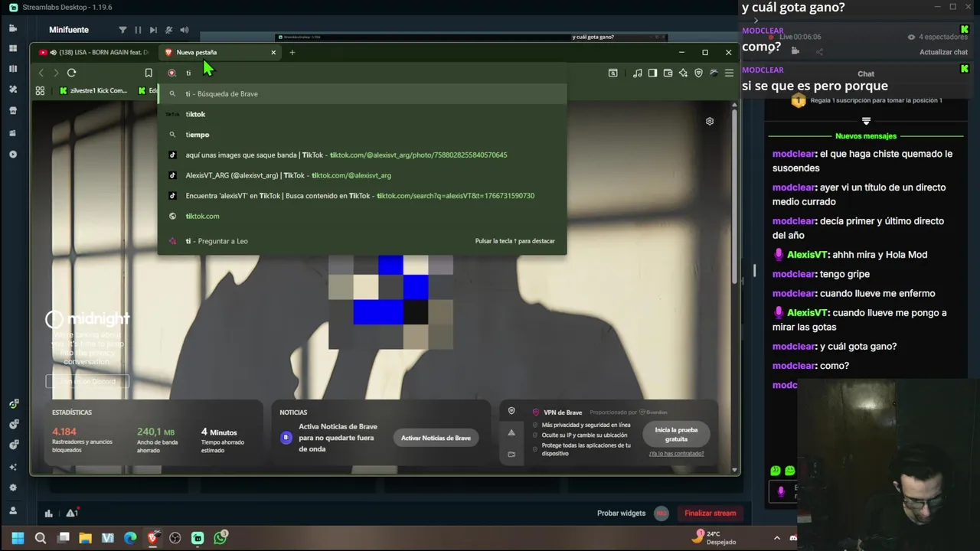
Task: Open the Streamlabs App Store sidebar icon
Action: (x=13, y=110)
